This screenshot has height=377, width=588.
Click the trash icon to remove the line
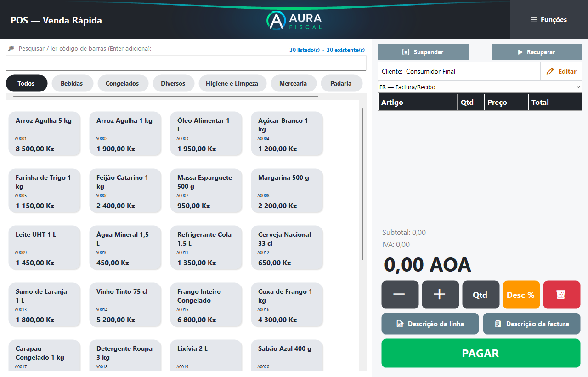click(x=561, y=295)
